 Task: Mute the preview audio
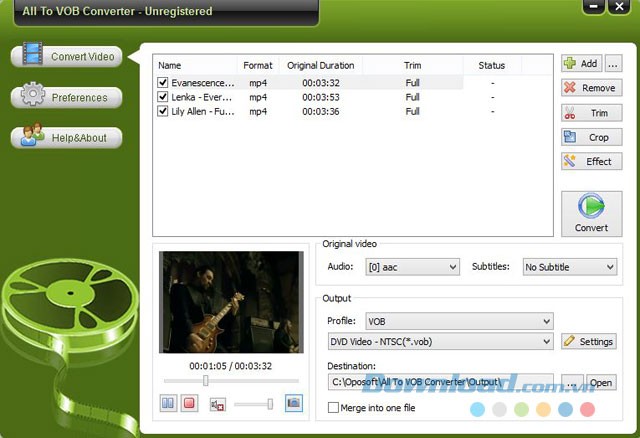217,403
